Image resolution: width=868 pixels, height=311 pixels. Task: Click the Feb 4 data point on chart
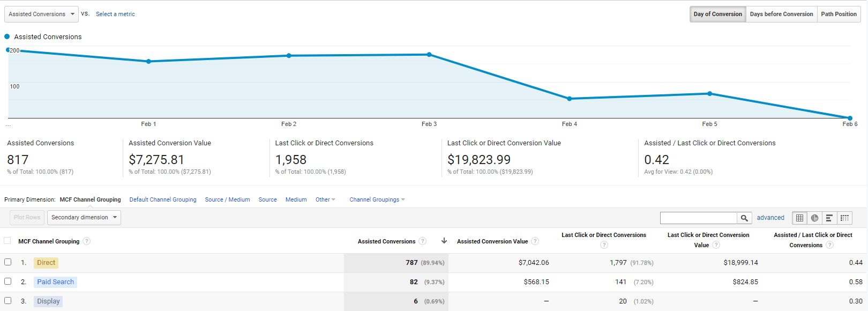click(570, 99)
